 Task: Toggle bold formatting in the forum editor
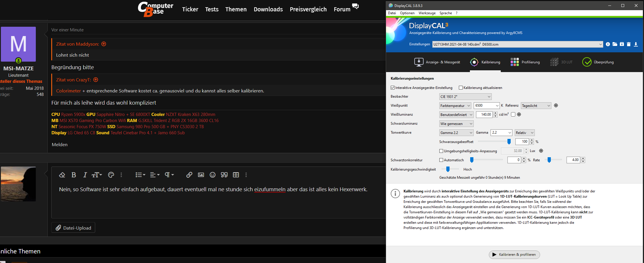pyautogui.click(x=74, y=175)
